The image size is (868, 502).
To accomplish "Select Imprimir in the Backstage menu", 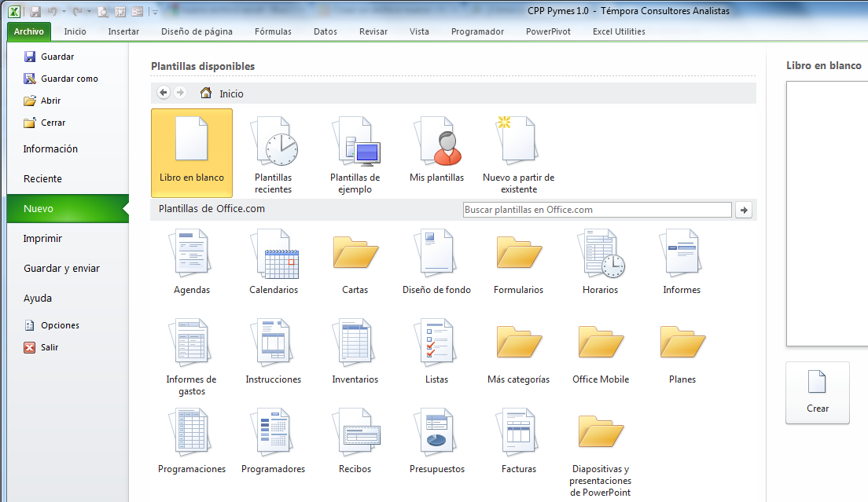I will (x=42, y=239).
